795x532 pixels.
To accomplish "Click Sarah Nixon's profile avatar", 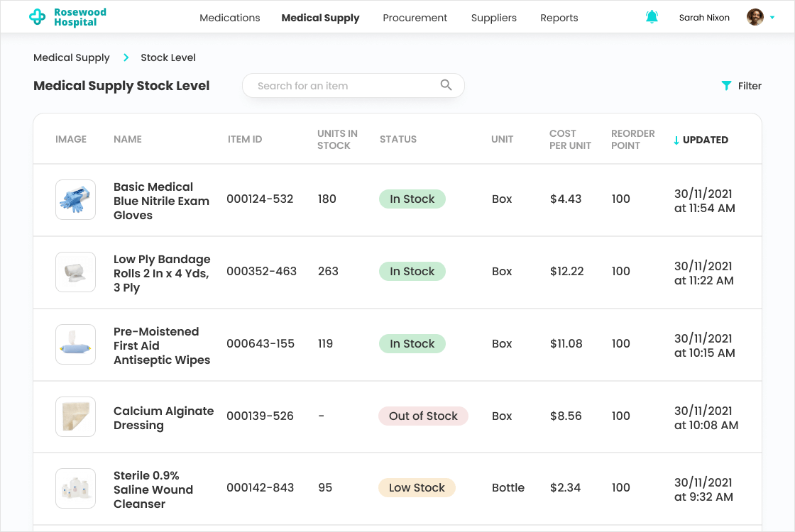I will [755, 17].
